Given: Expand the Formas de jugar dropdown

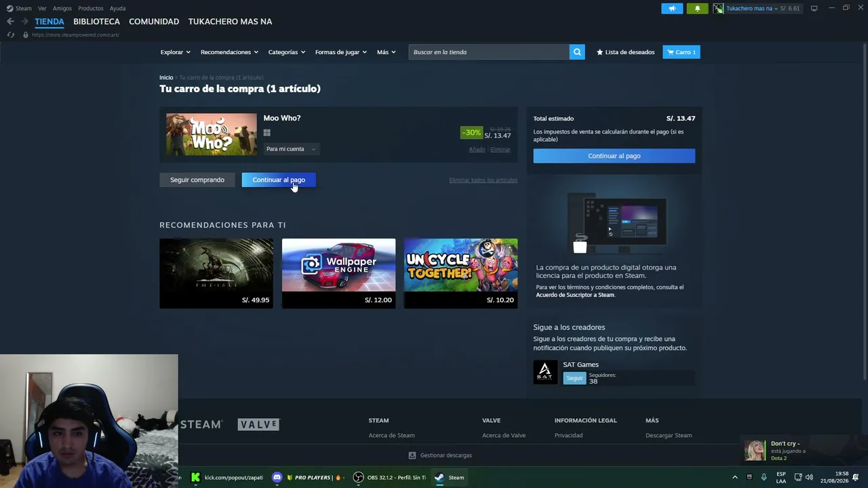Looking at the screenshot, I should point(340,52).
